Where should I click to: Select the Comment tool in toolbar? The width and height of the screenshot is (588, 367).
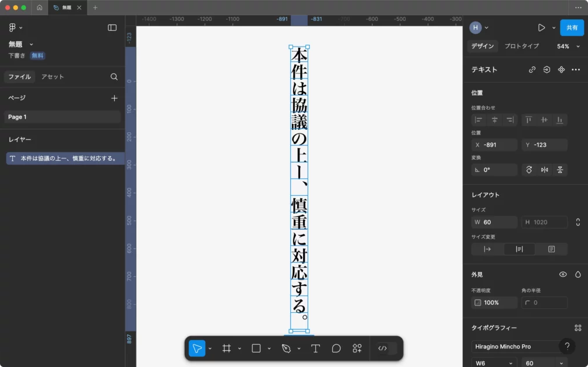point(336,348)
